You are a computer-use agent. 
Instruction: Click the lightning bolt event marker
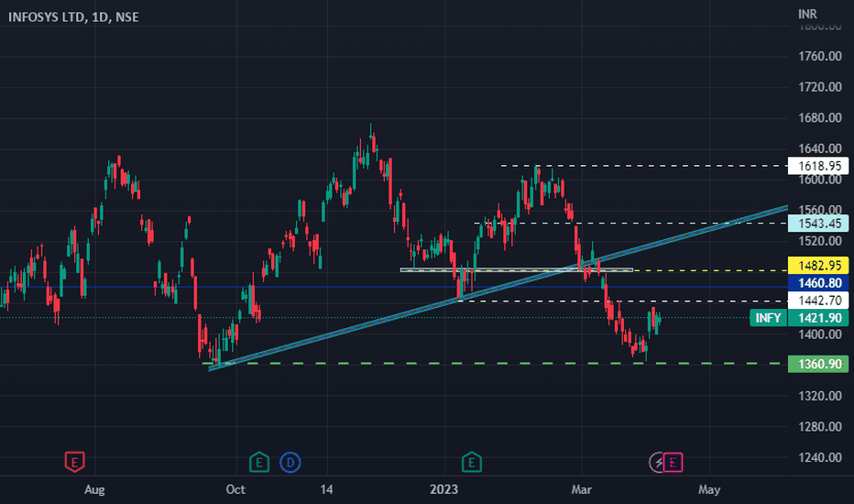coord(657,463)
